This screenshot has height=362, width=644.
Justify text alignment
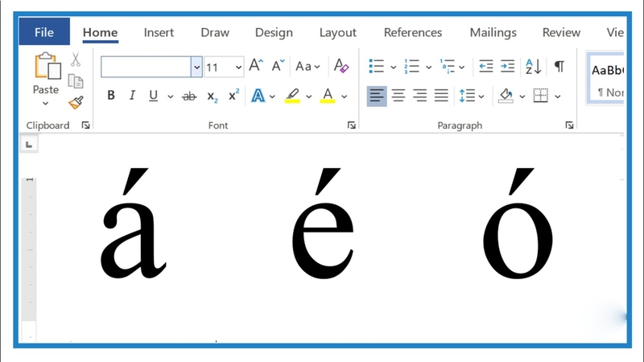click(x=441, y=96)
